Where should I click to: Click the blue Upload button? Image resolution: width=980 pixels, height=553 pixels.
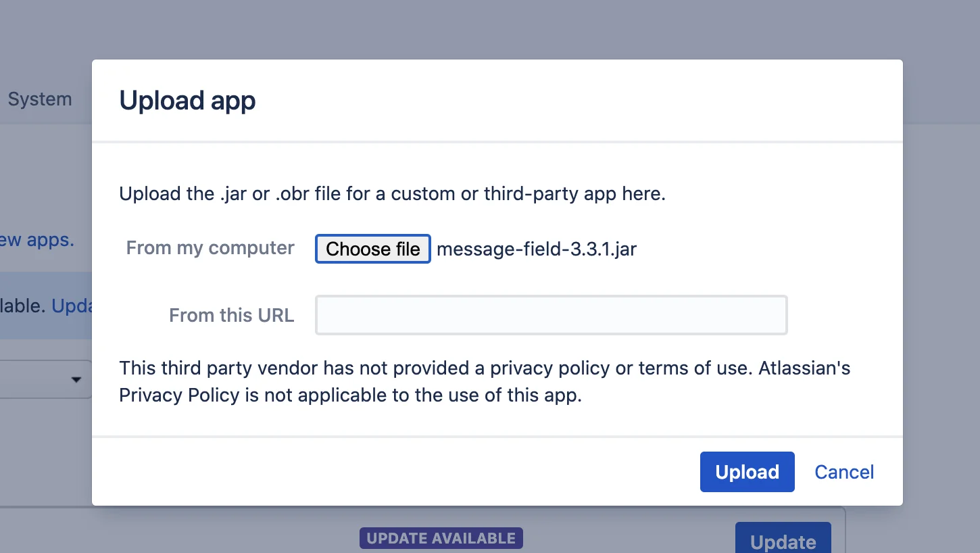[x=747, y=472]
